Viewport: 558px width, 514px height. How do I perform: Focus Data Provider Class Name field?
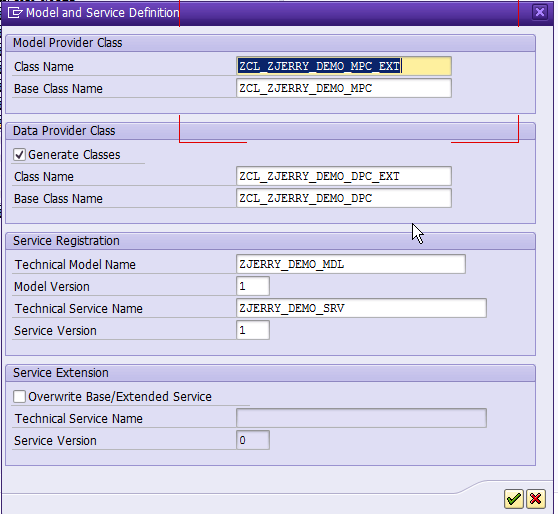(344, 176)
